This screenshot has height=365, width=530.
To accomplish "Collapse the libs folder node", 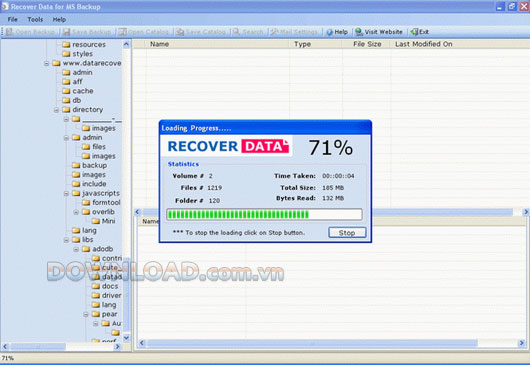I will pos(66,240).
